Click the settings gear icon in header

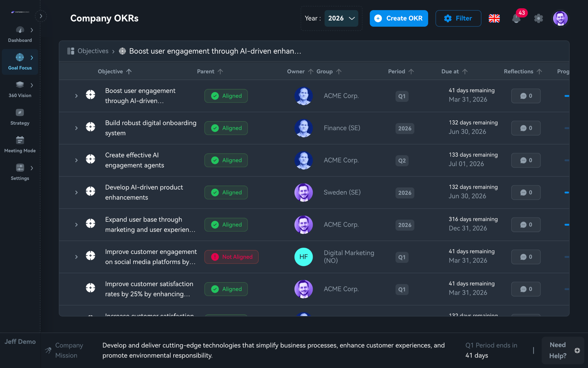538,18
